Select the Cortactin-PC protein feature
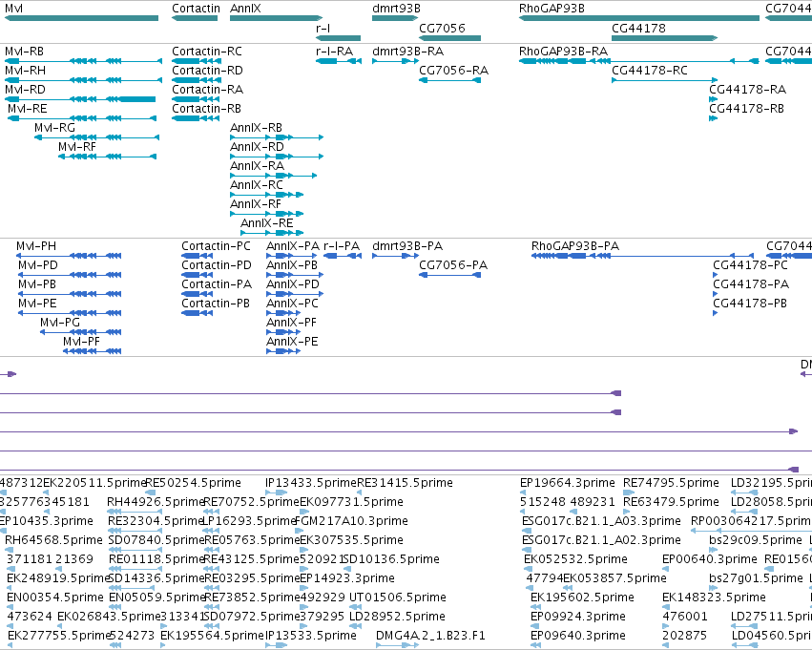This screenshot has width=812, height=650. coord(197,256)
